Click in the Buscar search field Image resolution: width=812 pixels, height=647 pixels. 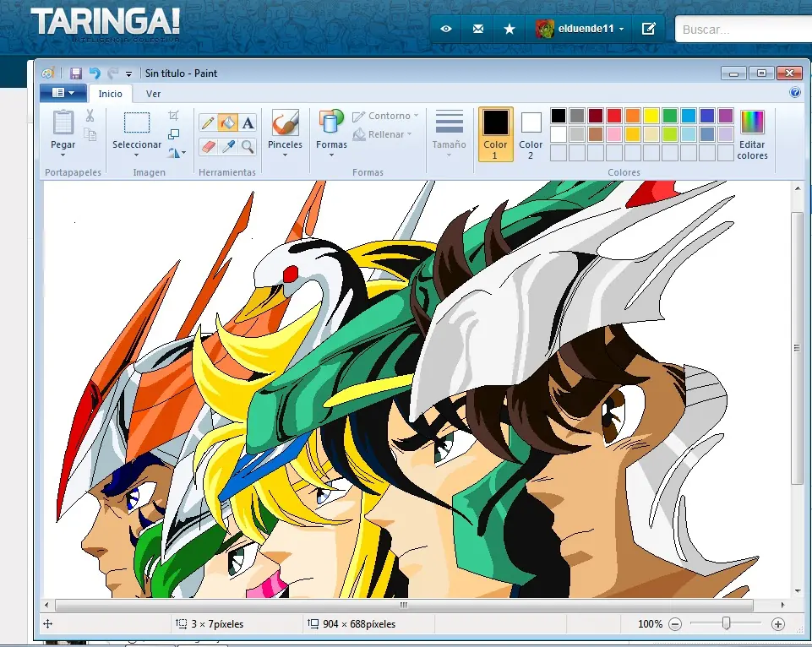click(744, 30)
